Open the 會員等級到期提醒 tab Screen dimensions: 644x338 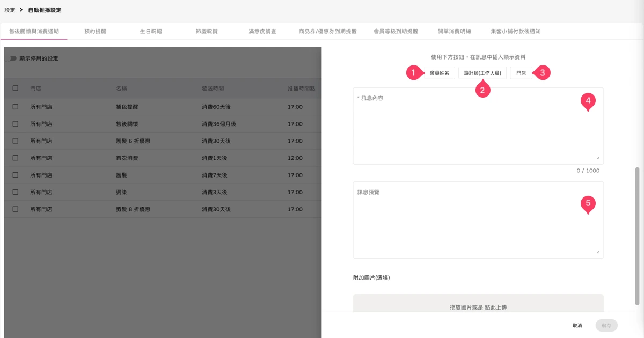click(x=396, y=31)
